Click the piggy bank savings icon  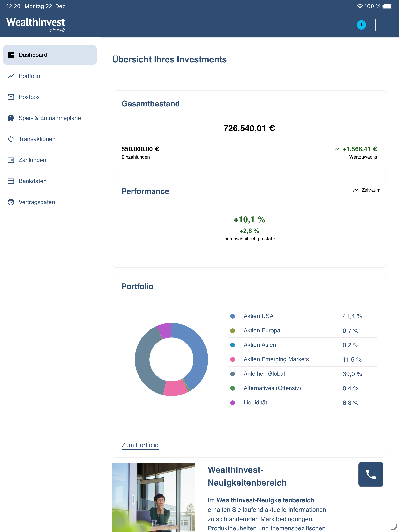11,118
